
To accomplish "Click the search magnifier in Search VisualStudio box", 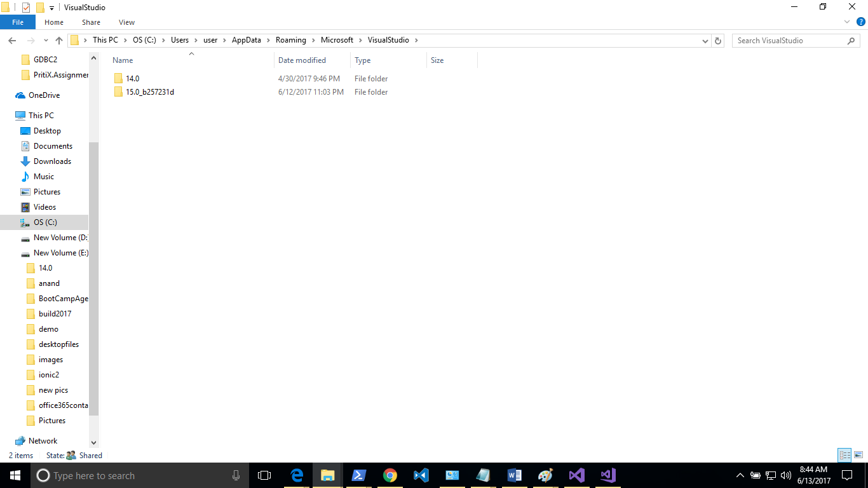I will pos(851,40).
